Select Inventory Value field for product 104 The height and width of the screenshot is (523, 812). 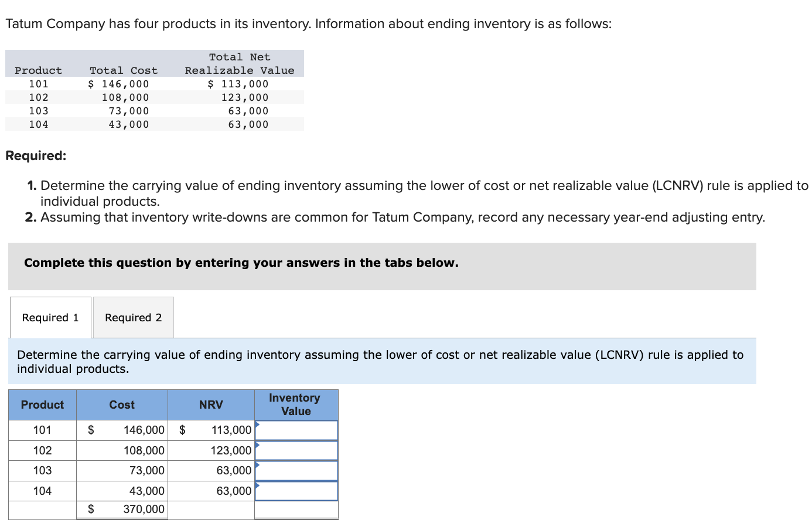(296, 491)
